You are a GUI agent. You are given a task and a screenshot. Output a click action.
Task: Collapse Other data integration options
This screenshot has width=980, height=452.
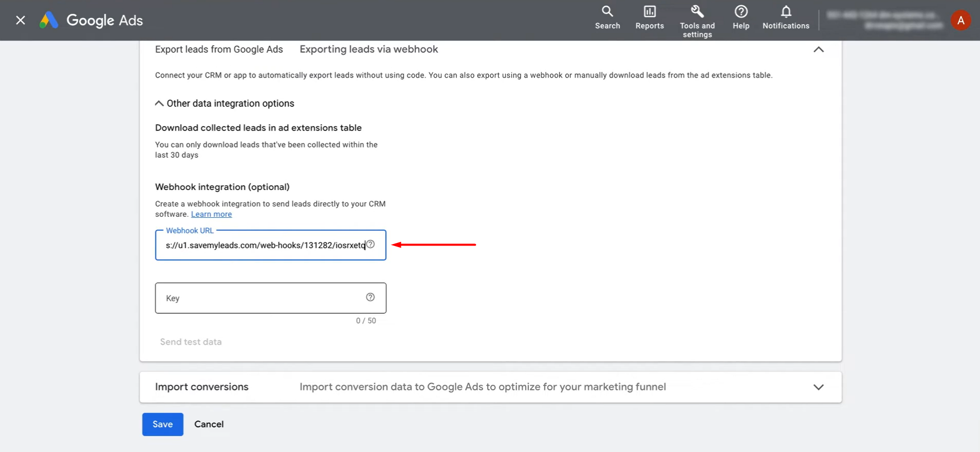point(159,103)
